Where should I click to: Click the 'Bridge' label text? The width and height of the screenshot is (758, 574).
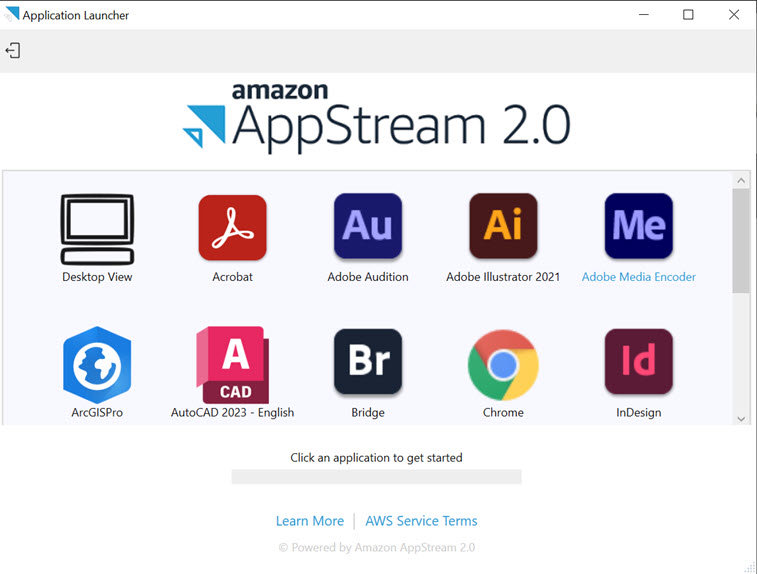[x=368, y=412]
